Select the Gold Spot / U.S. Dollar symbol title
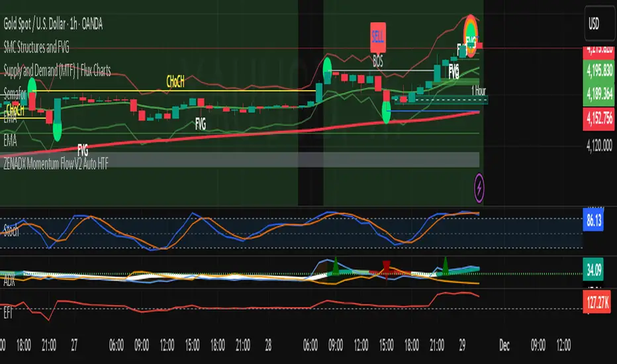Viewport: 617px width, 364px height. (x=53, y=24)
